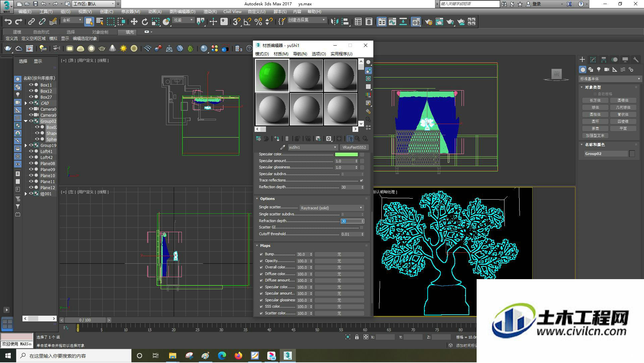
Task: Expand the CAD node in scene explorer
Action: click(x=26, y=103)
